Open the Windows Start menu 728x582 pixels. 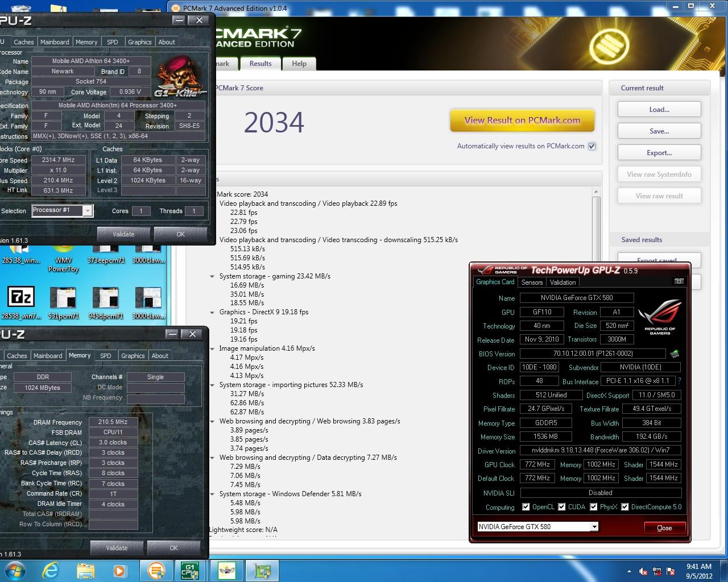point(15,570)
